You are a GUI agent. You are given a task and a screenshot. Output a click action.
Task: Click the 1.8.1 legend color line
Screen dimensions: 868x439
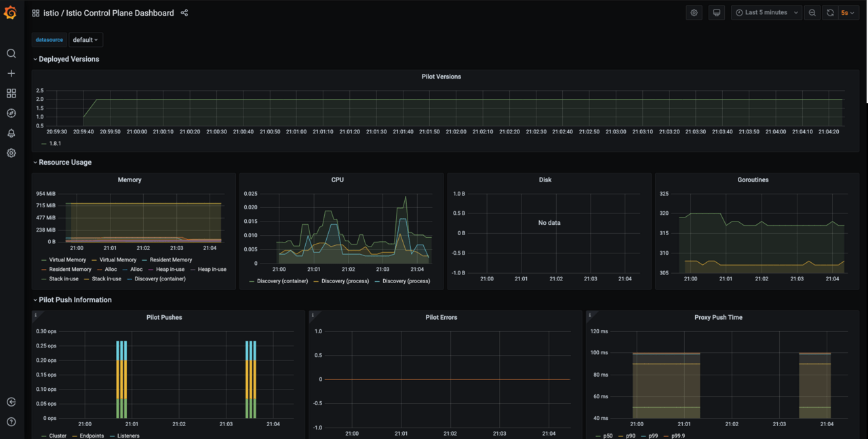(x=44, y=144)
